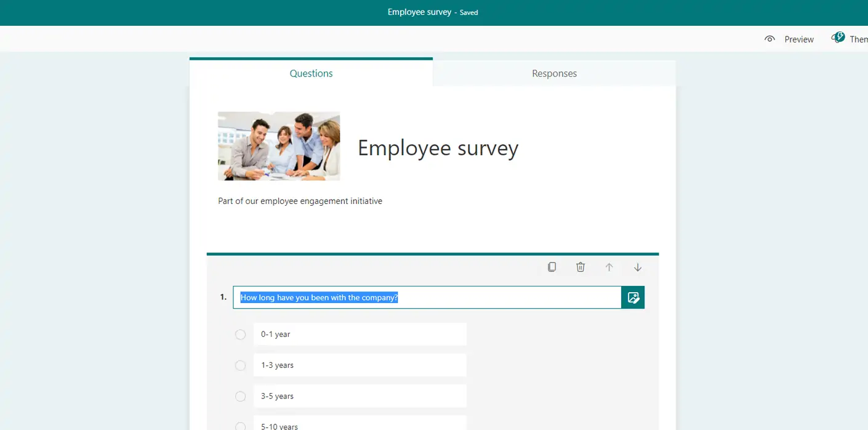
Task: Select the 5-10 years radio button
Action: (x=240, y=425)
